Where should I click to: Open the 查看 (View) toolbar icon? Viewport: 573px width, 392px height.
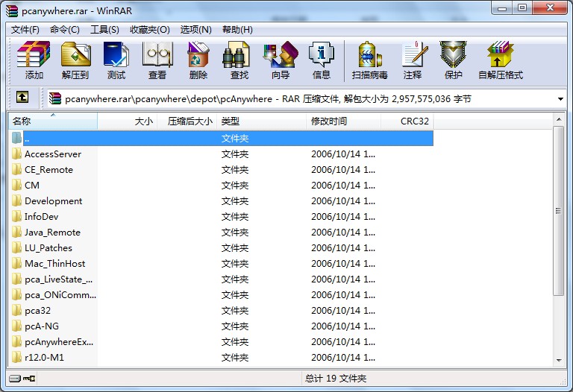157,54
